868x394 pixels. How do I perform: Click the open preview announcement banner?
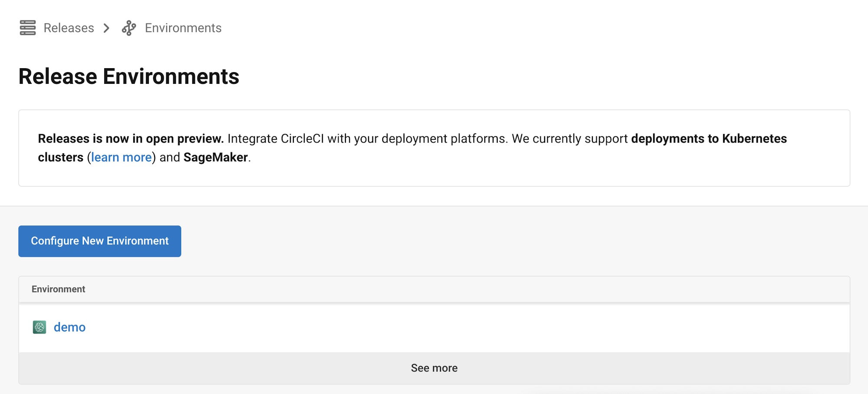(x=434, y=147)
